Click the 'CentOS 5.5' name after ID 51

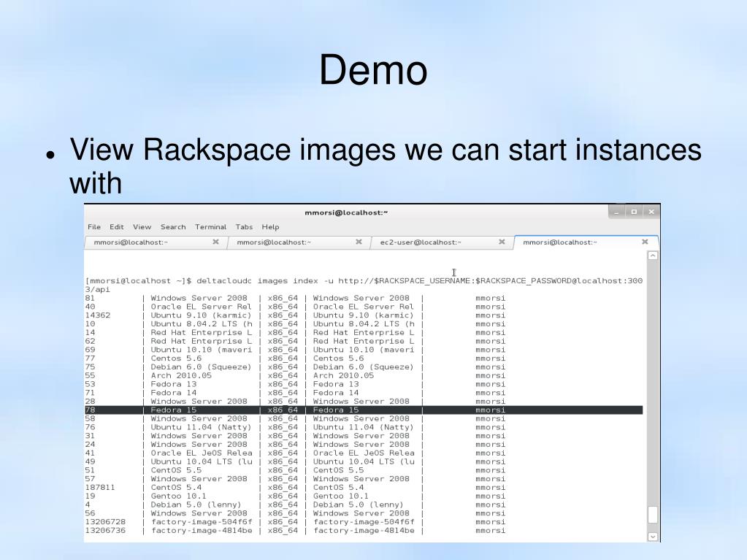[176, 470]
